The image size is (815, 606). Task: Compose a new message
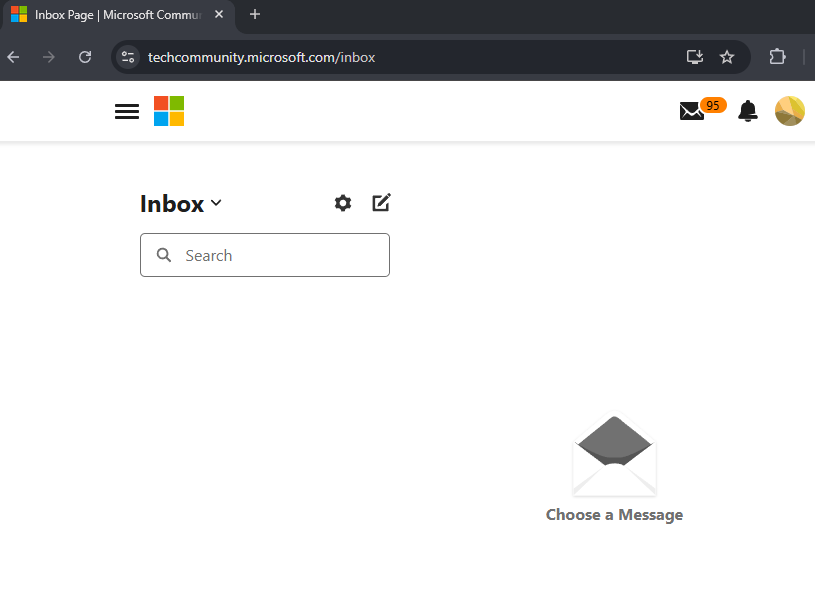point(381,203)
